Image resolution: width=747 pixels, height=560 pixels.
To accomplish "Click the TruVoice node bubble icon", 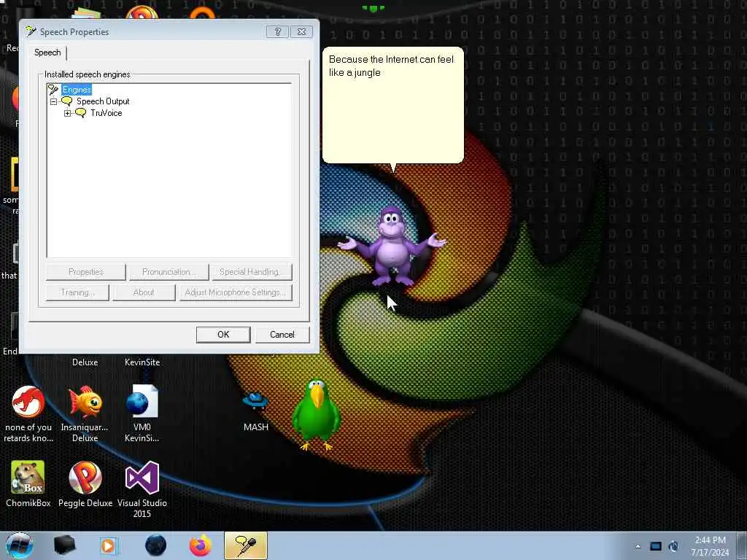I will click(x=81, y=113).
